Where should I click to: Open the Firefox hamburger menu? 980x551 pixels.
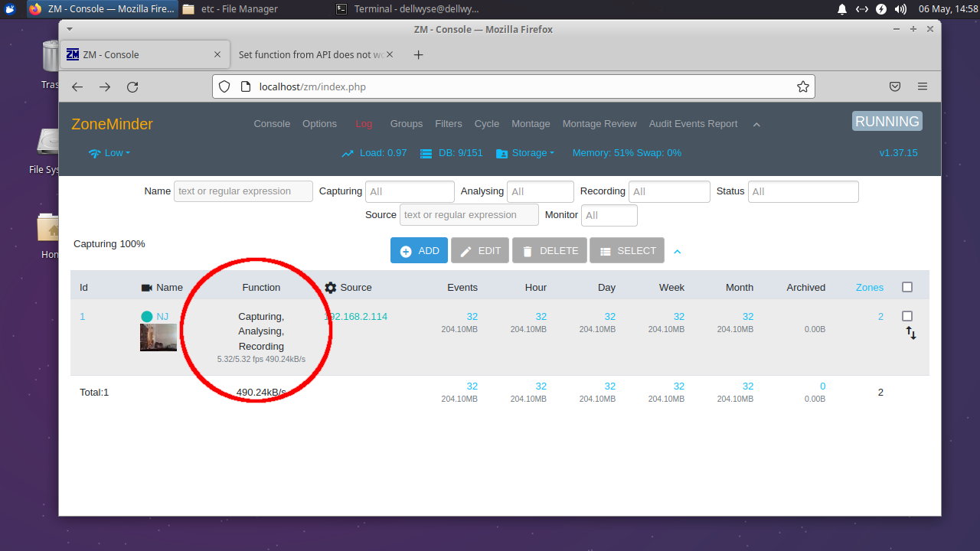[x=923, y=86]
